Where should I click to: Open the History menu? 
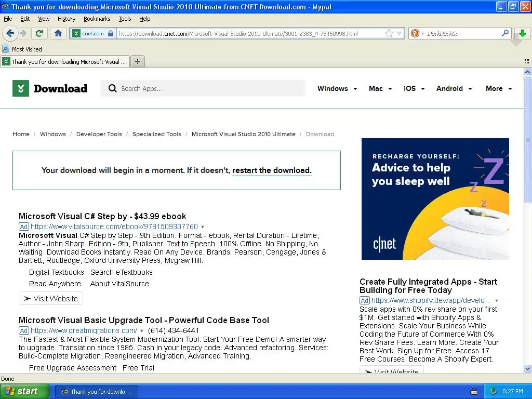[x=66, y=19]
